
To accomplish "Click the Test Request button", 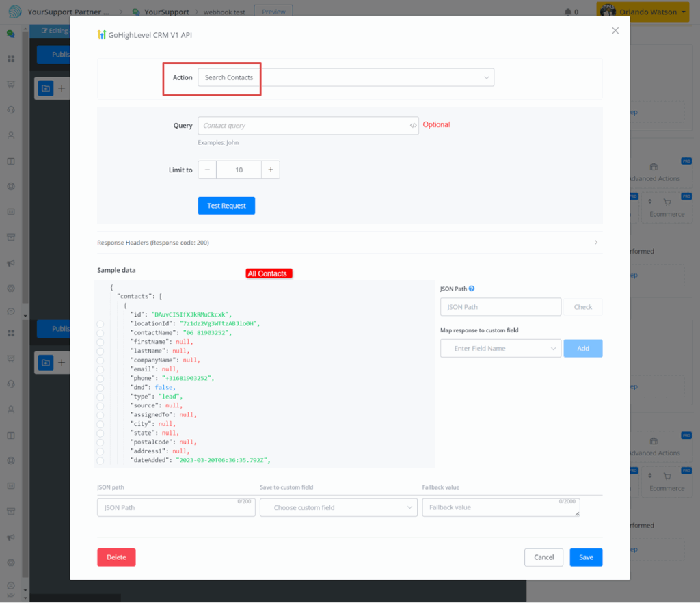I will [x=226, y=206].
